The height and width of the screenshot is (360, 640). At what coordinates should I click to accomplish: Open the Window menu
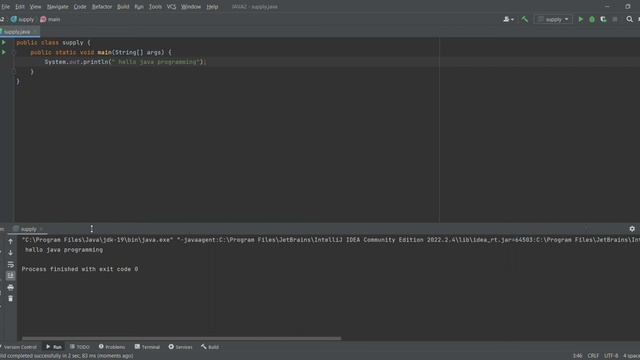(x=191, y=7)
